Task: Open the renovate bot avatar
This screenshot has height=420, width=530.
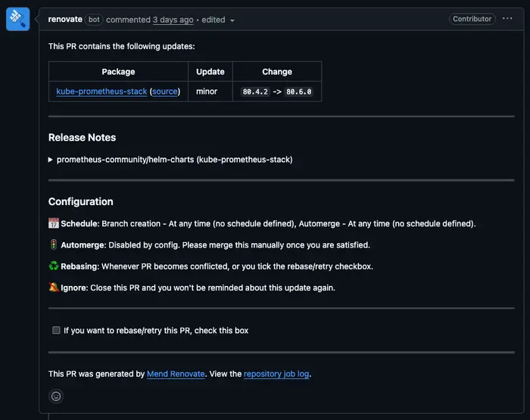Action: point(17,19)
